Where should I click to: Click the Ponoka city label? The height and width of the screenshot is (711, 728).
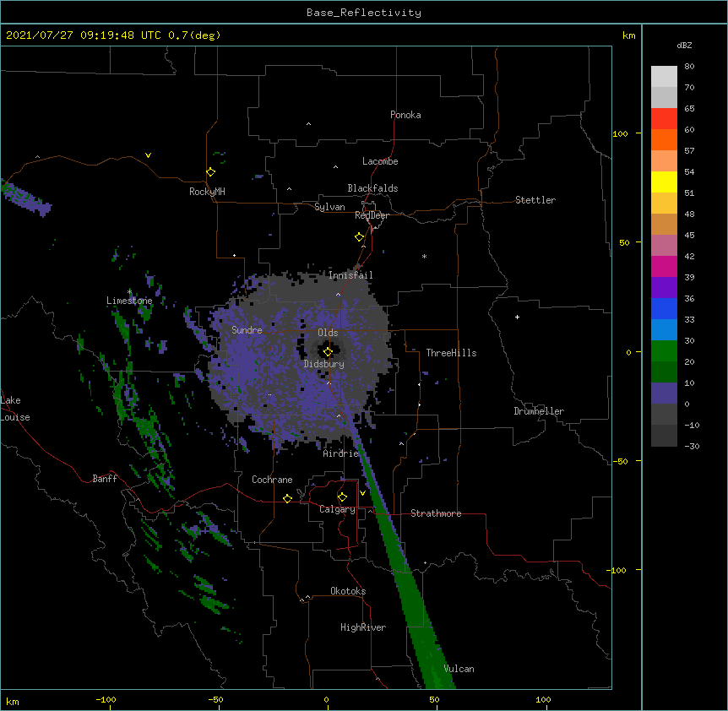(405, 115)
